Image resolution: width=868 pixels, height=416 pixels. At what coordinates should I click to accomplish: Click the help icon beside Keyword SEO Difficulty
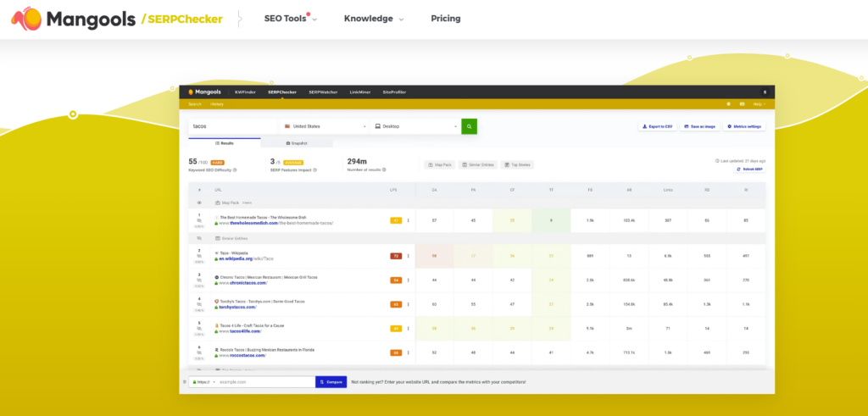pyautogui.click(x=236, y=169)
